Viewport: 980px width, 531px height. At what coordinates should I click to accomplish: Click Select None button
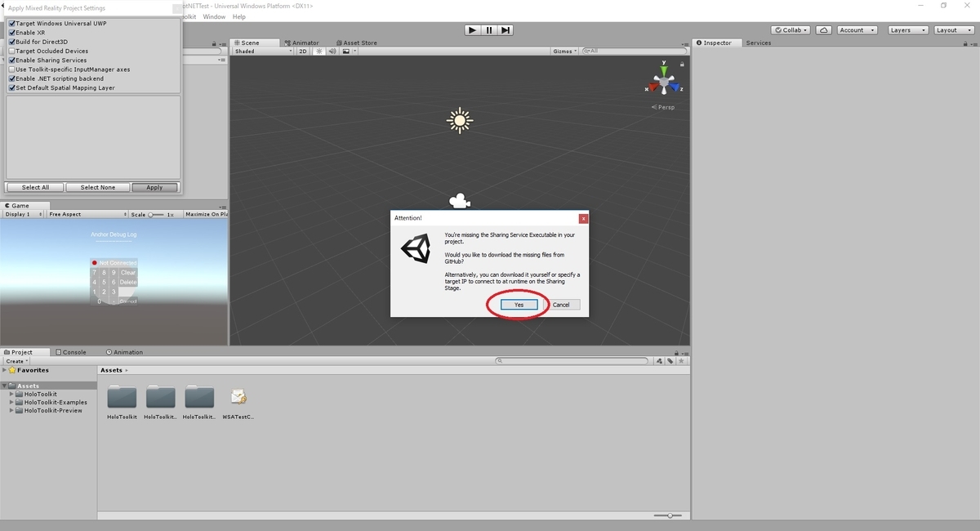(x=97, y=187)
